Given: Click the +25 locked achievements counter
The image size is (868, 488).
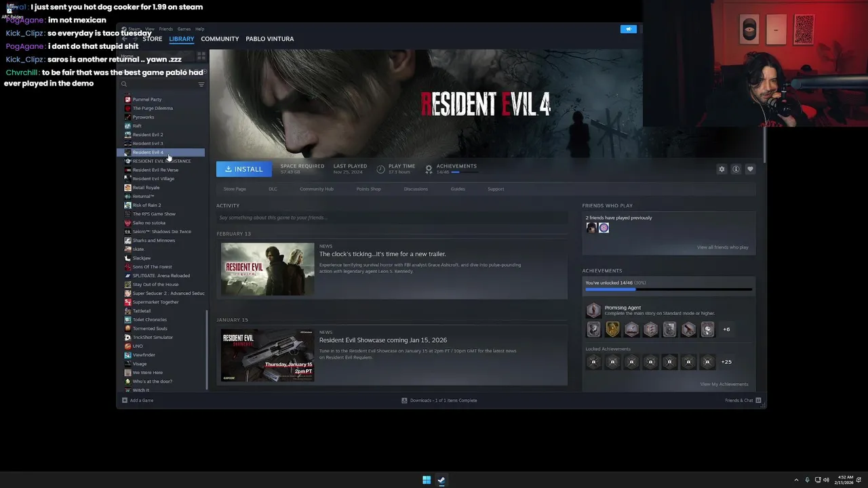Looking at the screenshot, I should 726,362.
